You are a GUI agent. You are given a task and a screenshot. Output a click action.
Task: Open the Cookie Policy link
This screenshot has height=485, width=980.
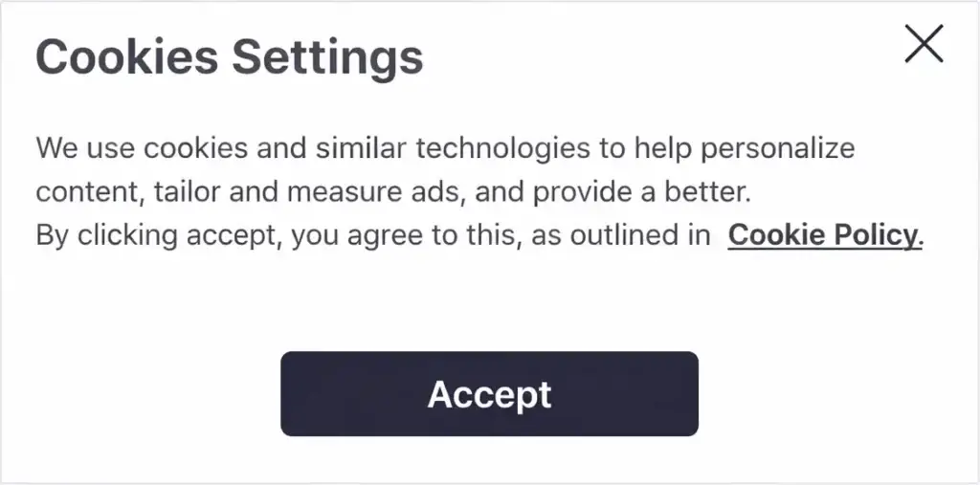(824, 234)
